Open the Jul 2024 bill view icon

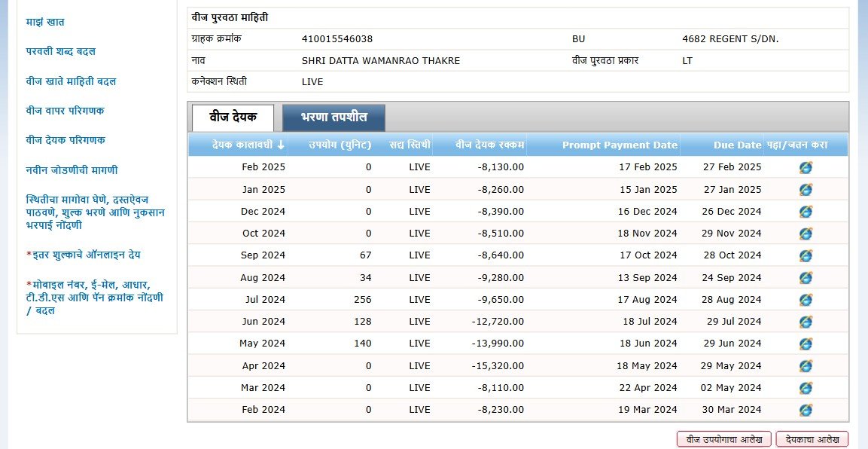pos(806,300)
